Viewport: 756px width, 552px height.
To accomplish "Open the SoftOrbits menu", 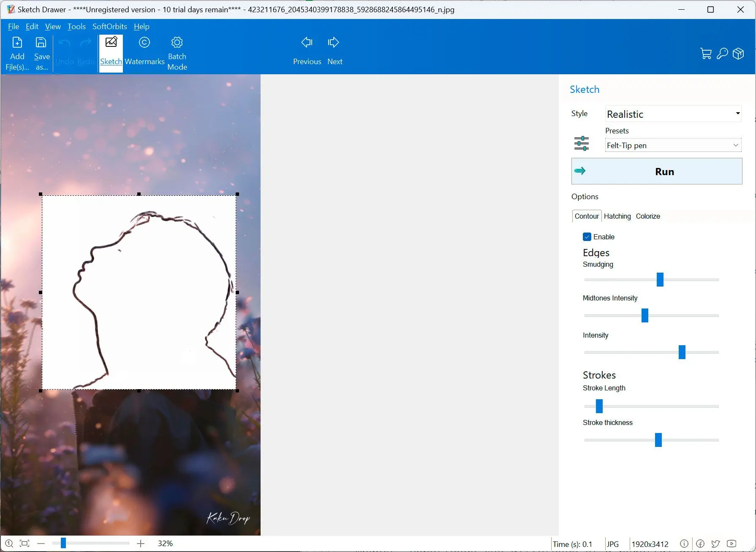I will [x=110, y=27].
